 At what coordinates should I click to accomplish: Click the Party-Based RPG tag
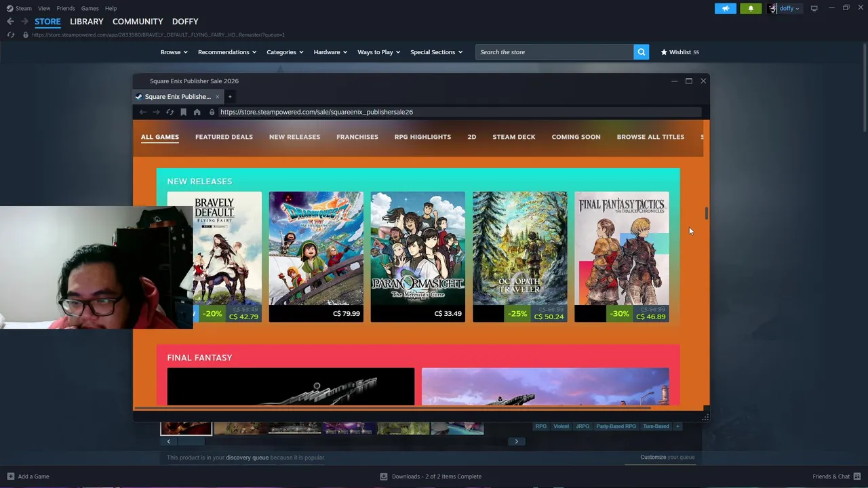coord(616,426)
